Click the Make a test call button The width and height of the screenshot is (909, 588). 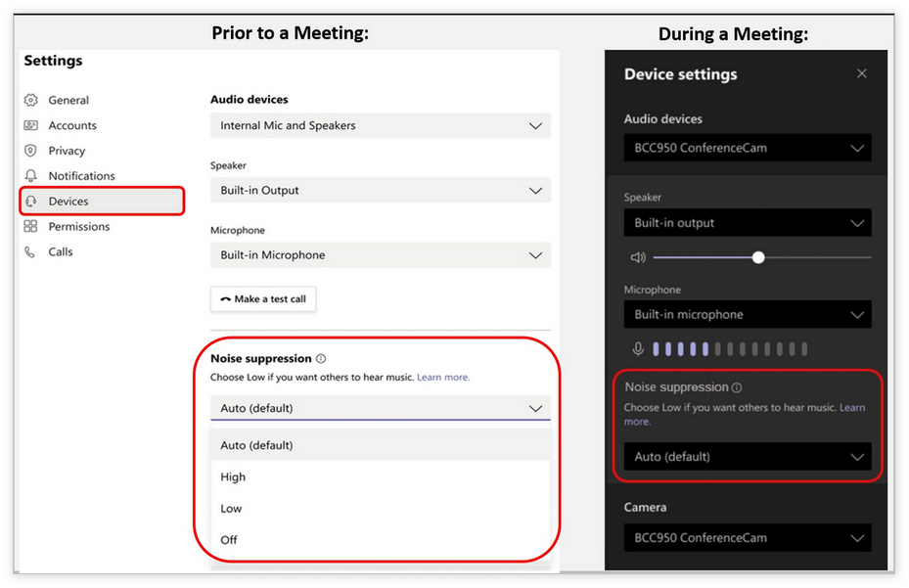coord(263,299)
